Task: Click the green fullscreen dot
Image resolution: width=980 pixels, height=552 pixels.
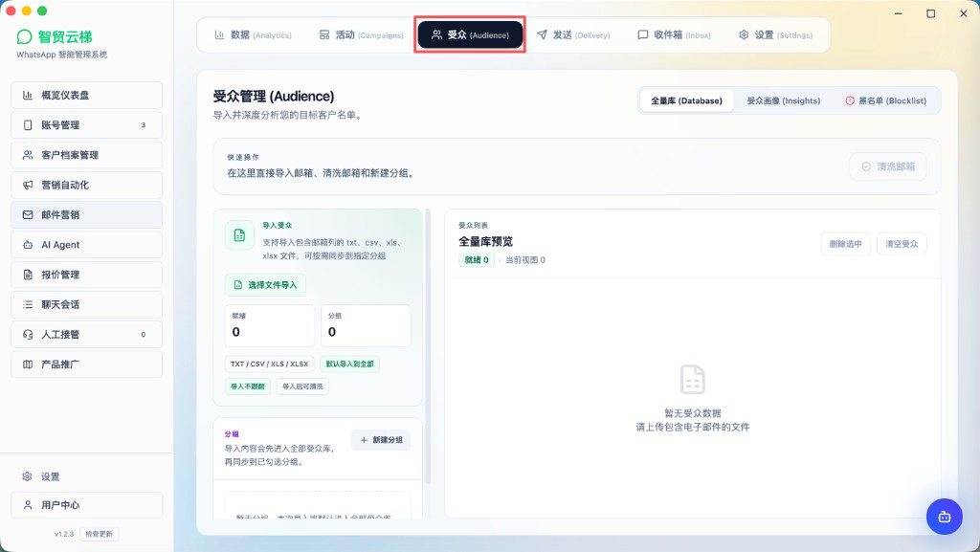Action: point(42,11)
